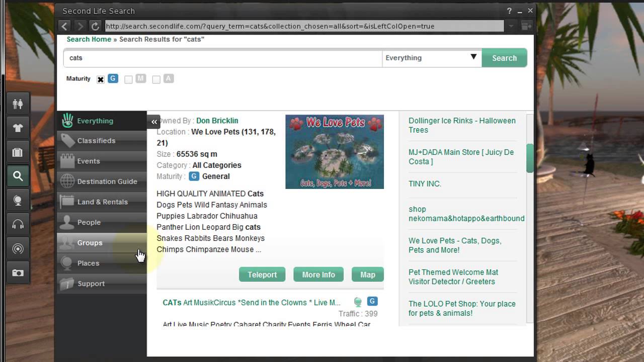Open the world map globe icon

tap(18, 200)
